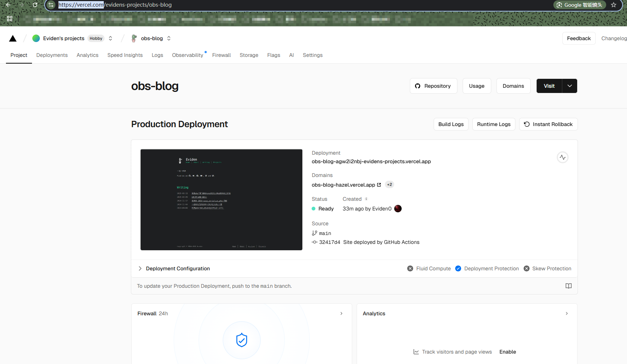Click Instant Rollback

[x=548, y=124]
